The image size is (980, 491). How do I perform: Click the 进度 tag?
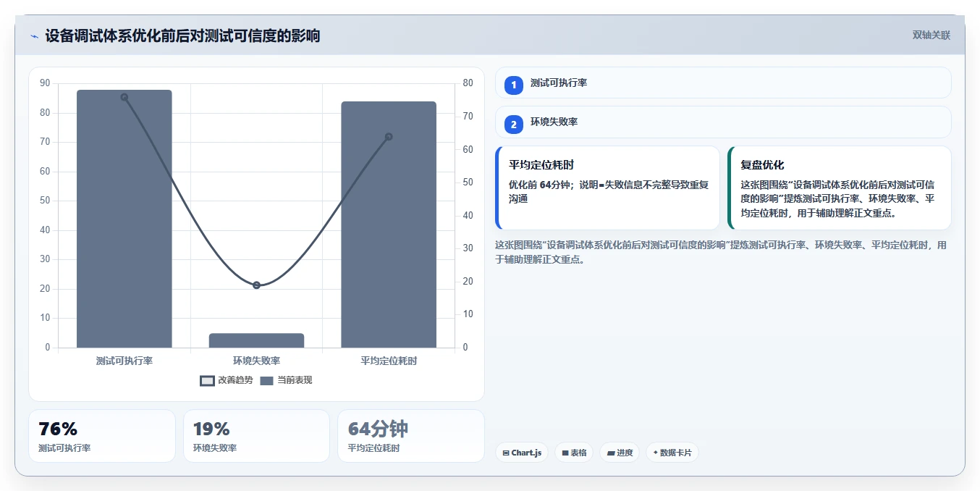[620, 453]
